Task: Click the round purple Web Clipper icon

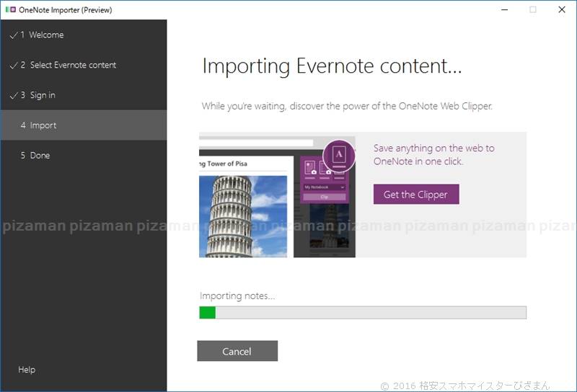Action: (x=339, y=156)
